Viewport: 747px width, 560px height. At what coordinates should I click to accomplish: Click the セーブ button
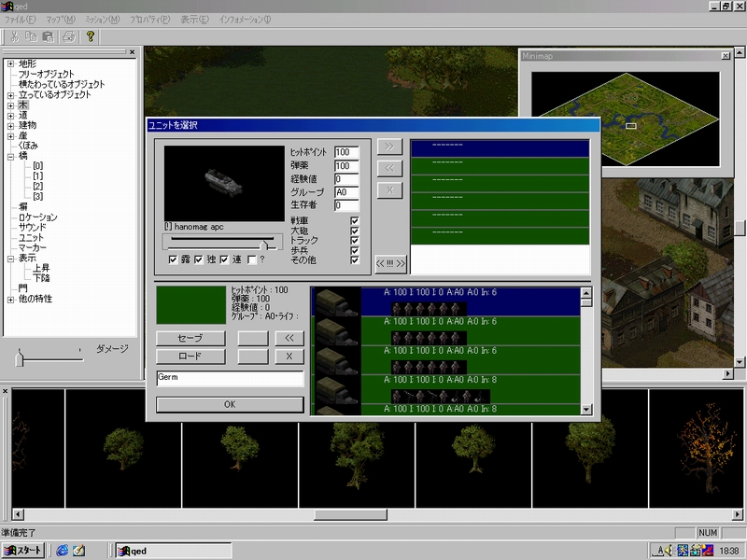(x=190, y=338)
